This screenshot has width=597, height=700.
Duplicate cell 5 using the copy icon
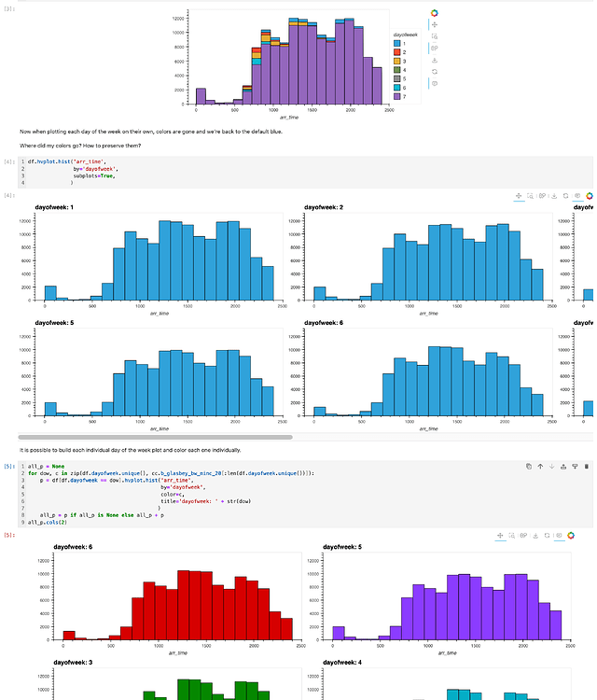(x=529, y=467)
